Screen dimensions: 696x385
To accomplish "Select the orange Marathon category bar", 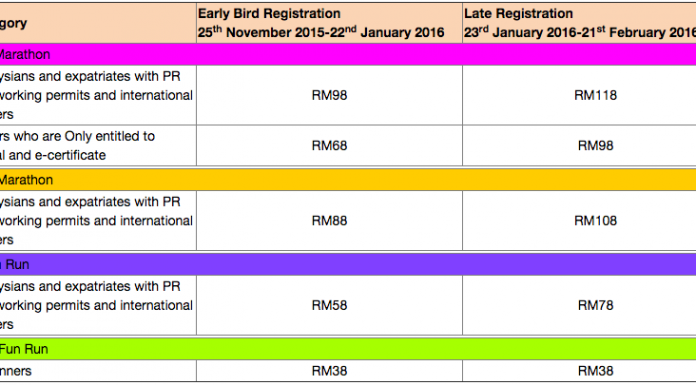I will point(348,180).
